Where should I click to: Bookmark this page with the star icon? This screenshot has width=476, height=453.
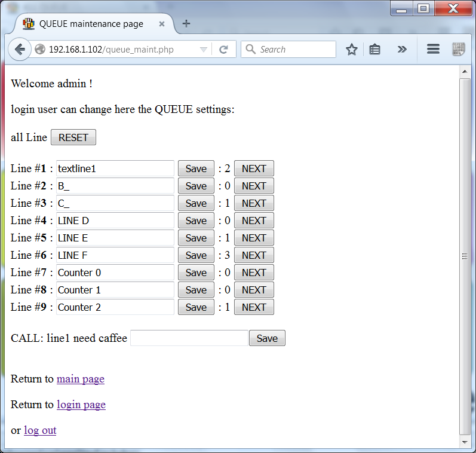[x=352, y=50]
